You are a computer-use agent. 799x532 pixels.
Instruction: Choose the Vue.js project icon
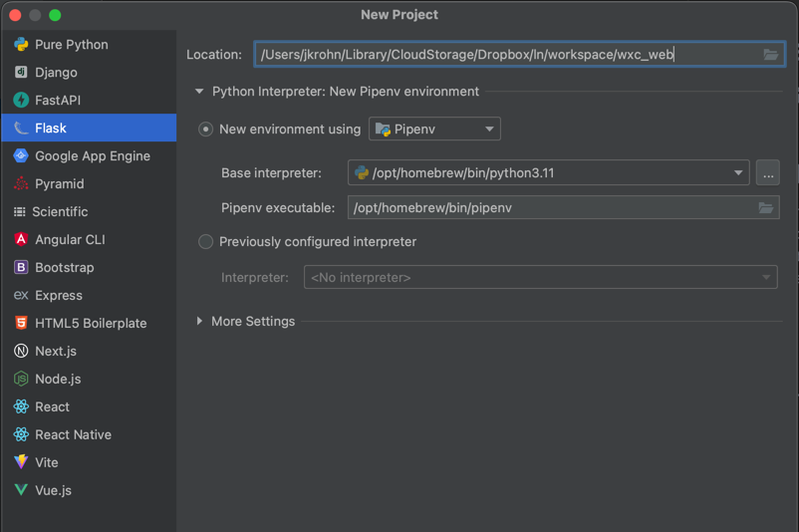pos(21,491)
